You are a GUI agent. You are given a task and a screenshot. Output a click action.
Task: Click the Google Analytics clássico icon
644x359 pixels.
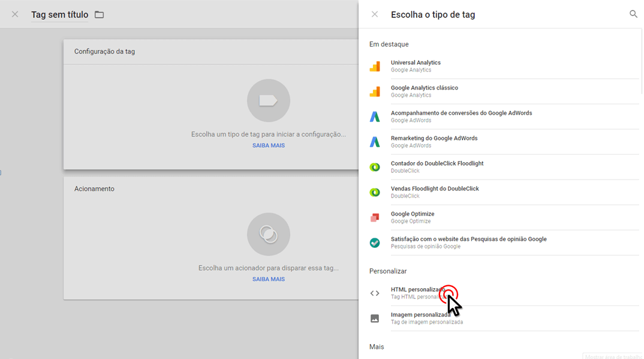[375, 91]
